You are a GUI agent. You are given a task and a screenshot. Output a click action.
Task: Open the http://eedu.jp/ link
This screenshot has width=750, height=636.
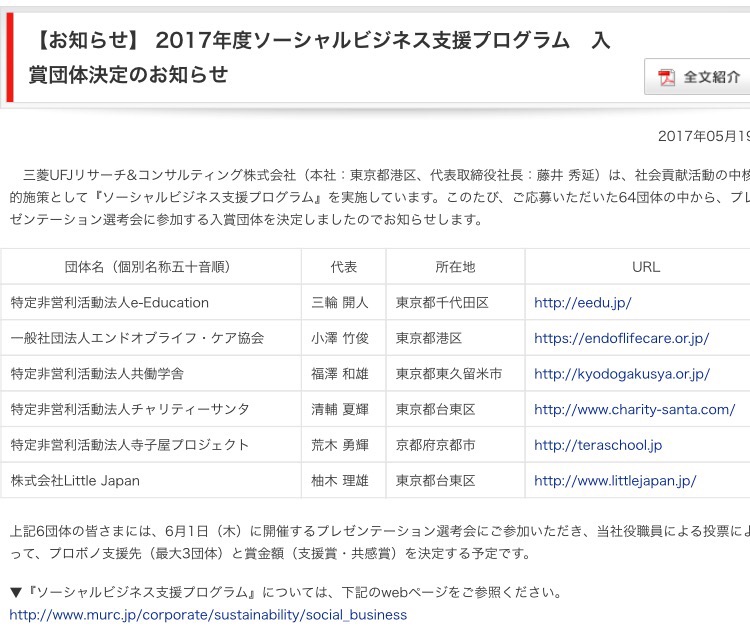point(583,303)
